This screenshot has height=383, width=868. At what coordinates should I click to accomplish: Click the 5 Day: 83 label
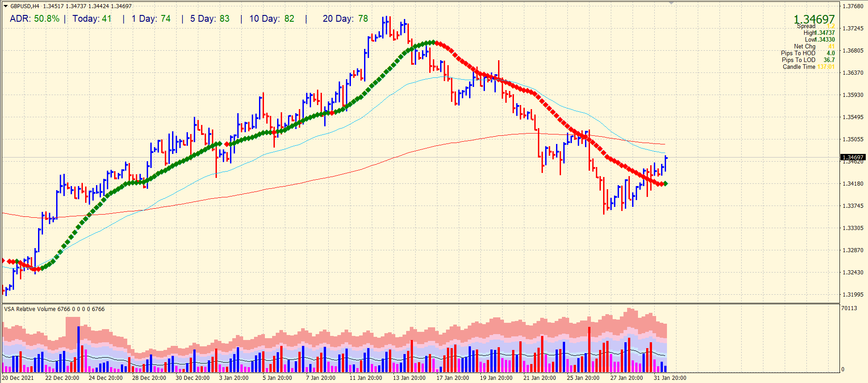[x=210, y=19]
